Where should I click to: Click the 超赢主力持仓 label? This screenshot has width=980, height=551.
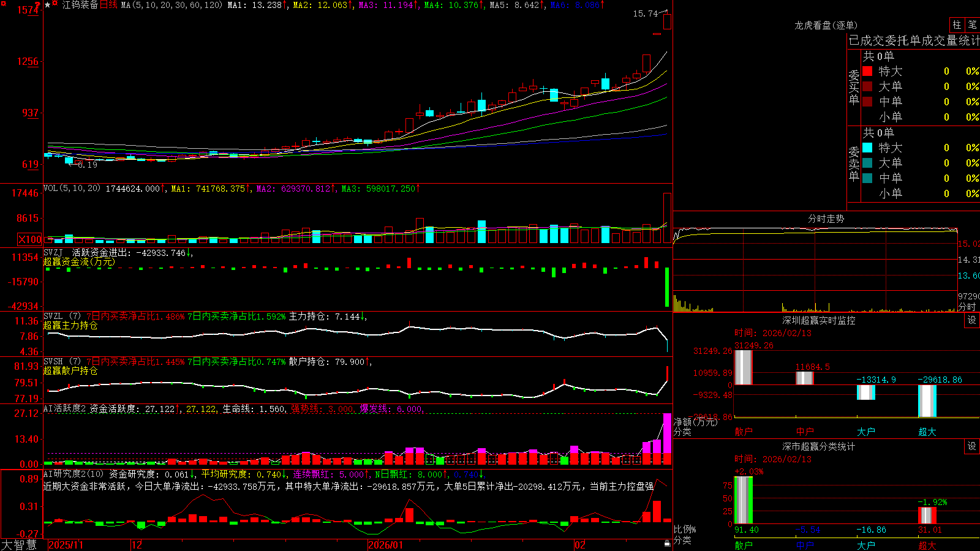coord(70,326)
